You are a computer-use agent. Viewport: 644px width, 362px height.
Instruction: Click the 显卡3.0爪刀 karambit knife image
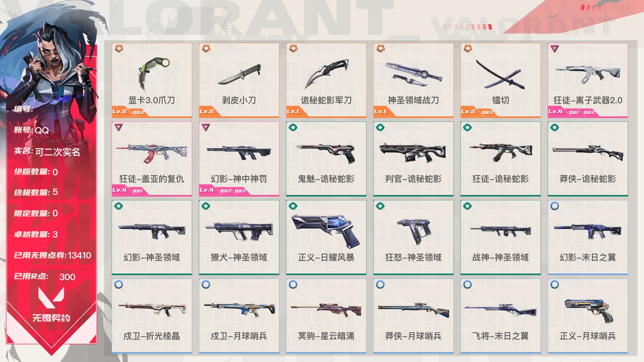tap(153, 73)
